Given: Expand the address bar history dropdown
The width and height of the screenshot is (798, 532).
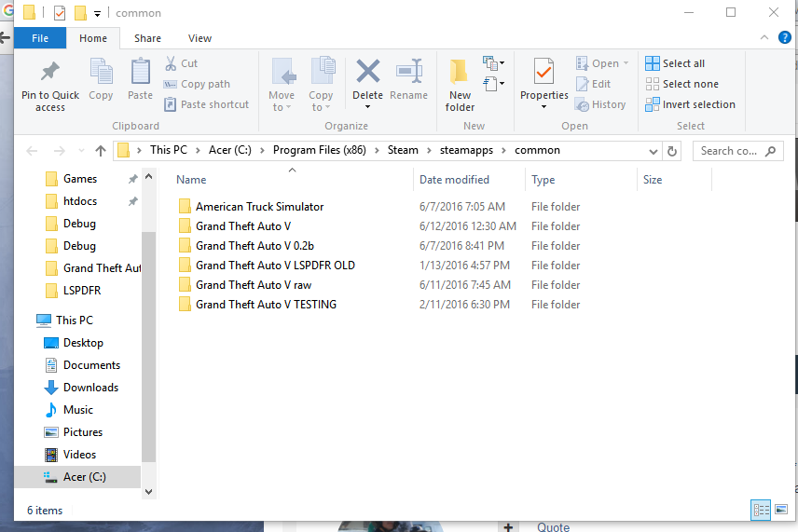Looking at the screenshot, I should (x=653, y=151).
